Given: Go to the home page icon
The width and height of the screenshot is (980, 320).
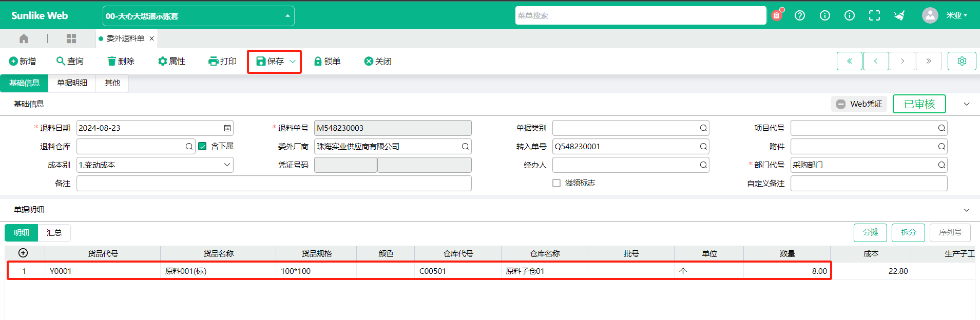Looking at the screenshot, I should 24,38.
